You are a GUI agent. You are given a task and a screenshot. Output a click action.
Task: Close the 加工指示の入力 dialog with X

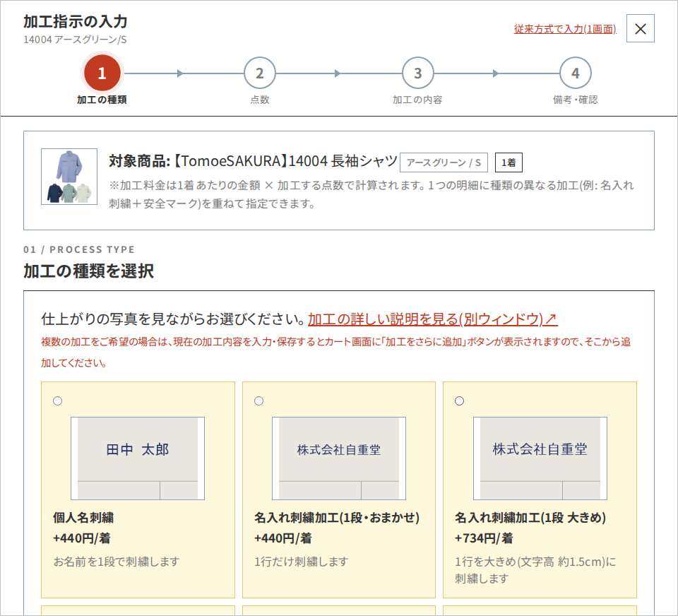[x=640, y=28]
